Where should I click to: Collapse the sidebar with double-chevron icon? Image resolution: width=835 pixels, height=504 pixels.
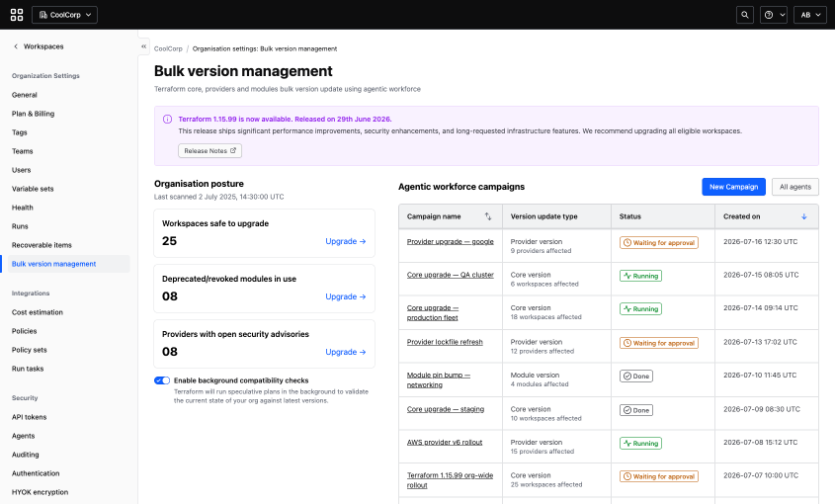pyautogui.click(x=144, y=46)
